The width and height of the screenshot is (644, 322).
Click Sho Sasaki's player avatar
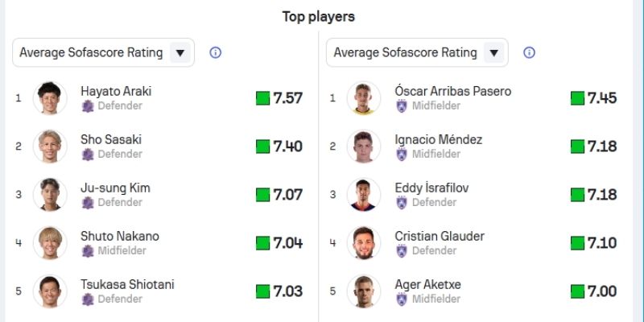click(50, 147)
